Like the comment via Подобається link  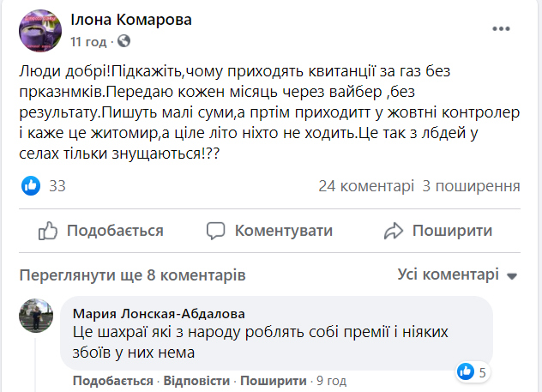(x=112, y=380)
